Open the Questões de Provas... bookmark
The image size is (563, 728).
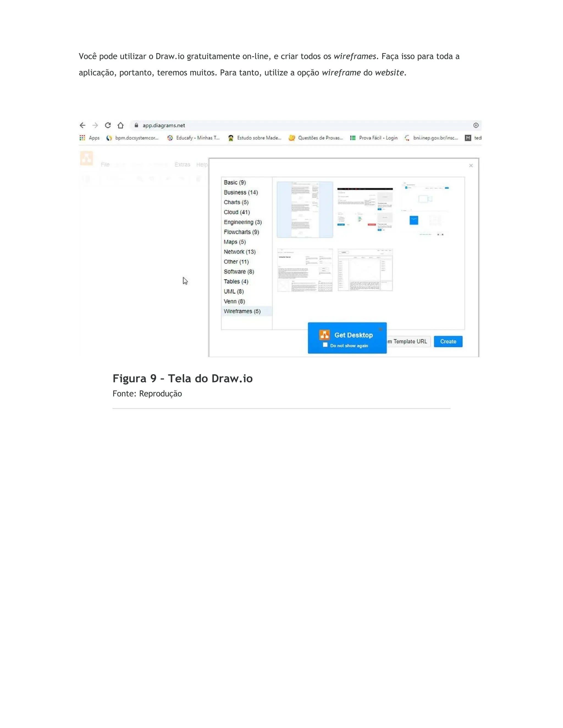pyautogui.click(x=316, y=138)
